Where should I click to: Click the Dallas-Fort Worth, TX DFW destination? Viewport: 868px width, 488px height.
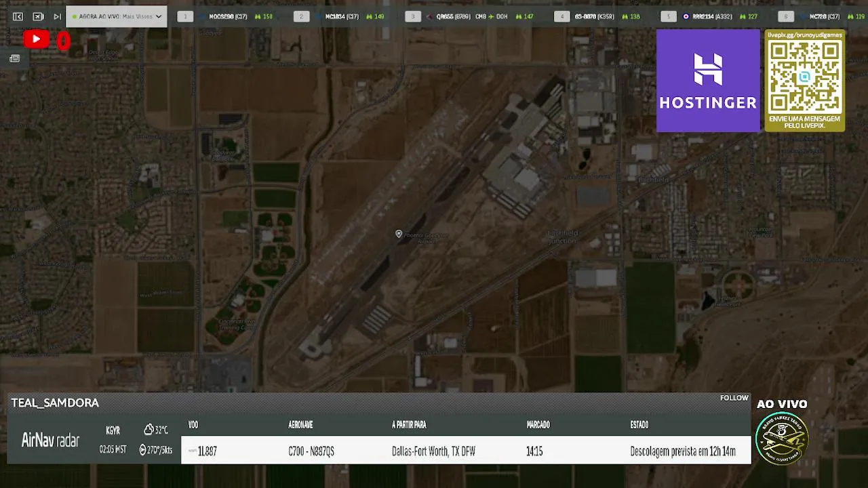[x=434, y=451]
